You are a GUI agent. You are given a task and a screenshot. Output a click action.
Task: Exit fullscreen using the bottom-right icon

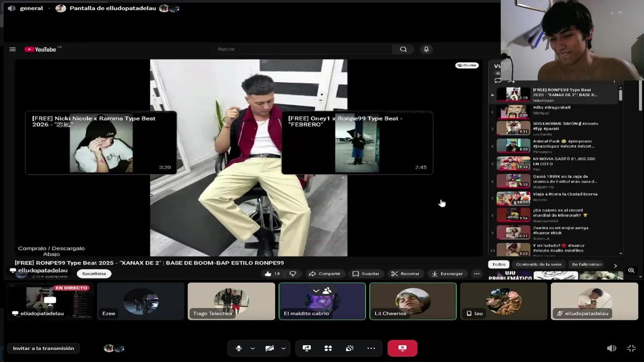[x=631, y=348]
